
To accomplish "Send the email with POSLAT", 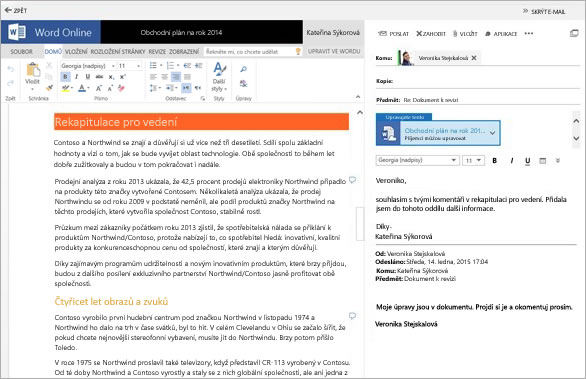I will 394,34.
